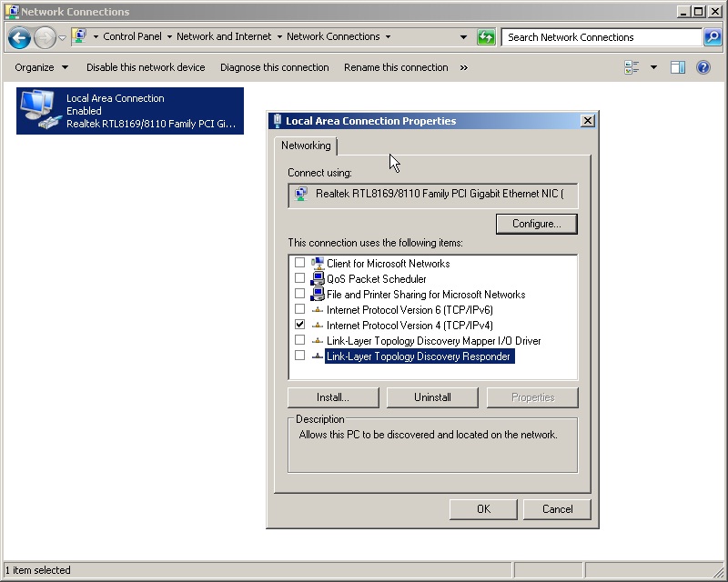This screenshot has width=728, height=582.
Task: Click the address bar network folder icon
Action: point(80,36)
